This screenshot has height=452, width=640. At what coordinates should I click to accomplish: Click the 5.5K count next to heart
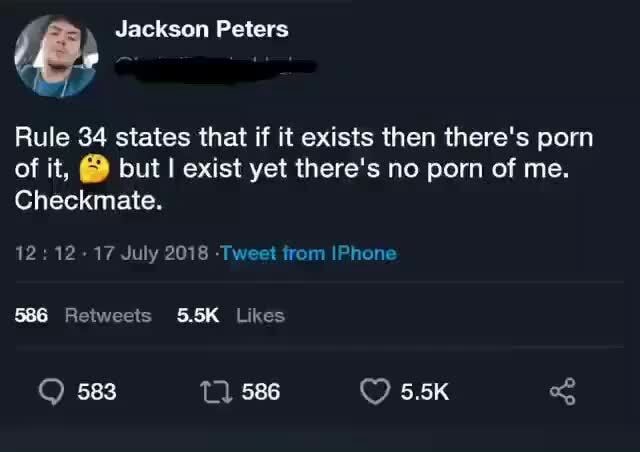point(425,392)
